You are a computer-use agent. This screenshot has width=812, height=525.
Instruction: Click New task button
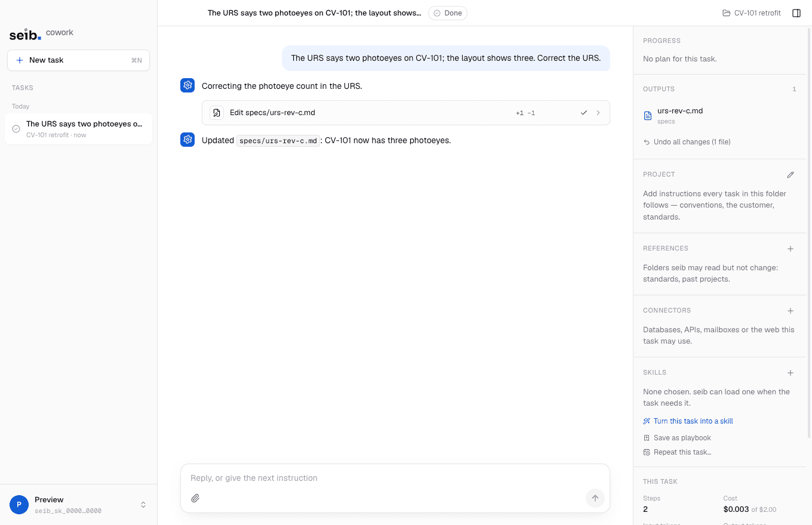point(78,60)
